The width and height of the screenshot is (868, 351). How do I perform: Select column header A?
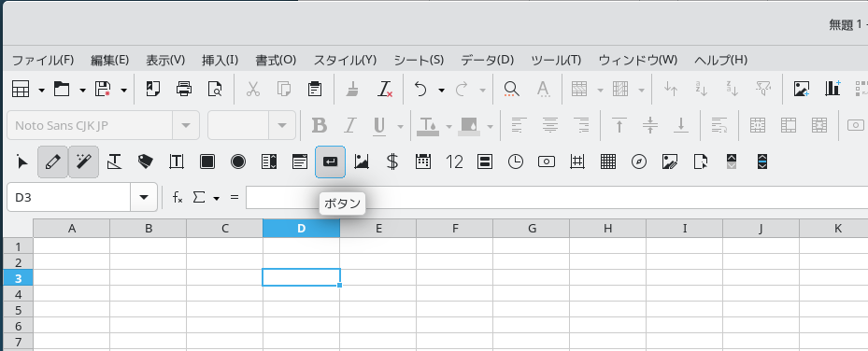tap(71, 229)
